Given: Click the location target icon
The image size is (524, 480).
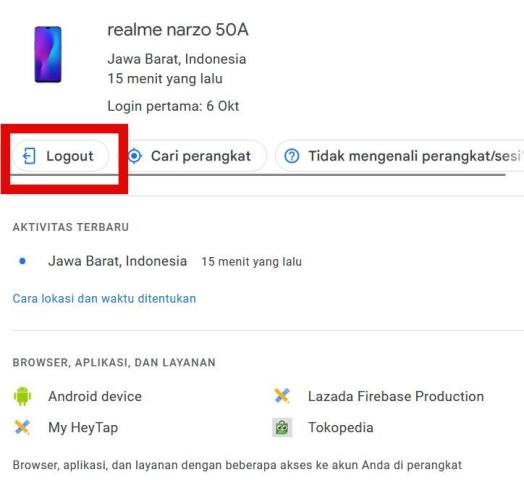Looking at the screenshot, I should pos(135,156).
